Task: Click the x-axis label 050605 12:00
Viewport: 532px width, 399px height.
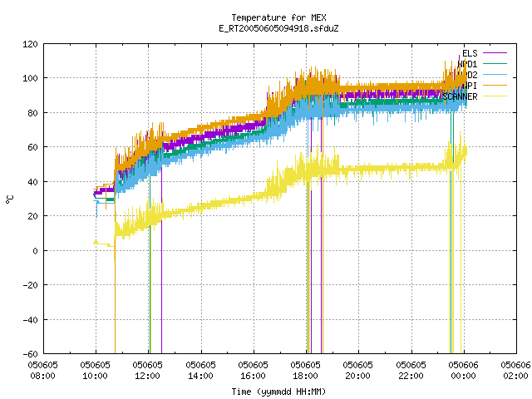Action: point(148,371)
